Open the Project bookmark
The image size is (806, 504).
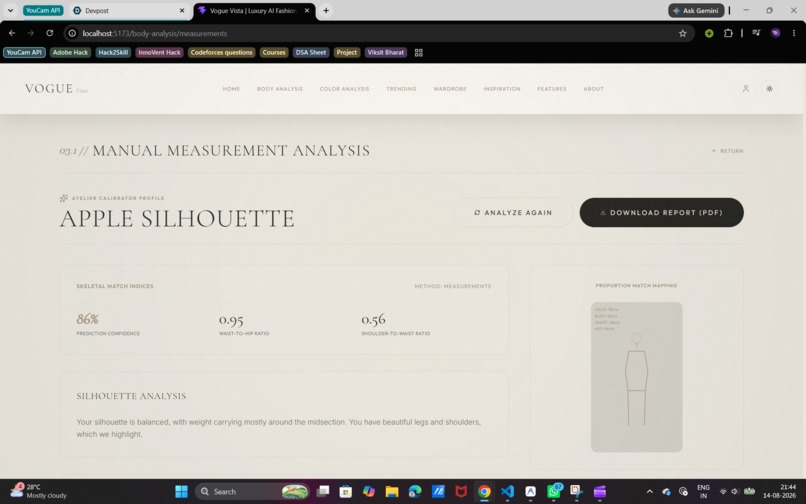pos(346,52)
